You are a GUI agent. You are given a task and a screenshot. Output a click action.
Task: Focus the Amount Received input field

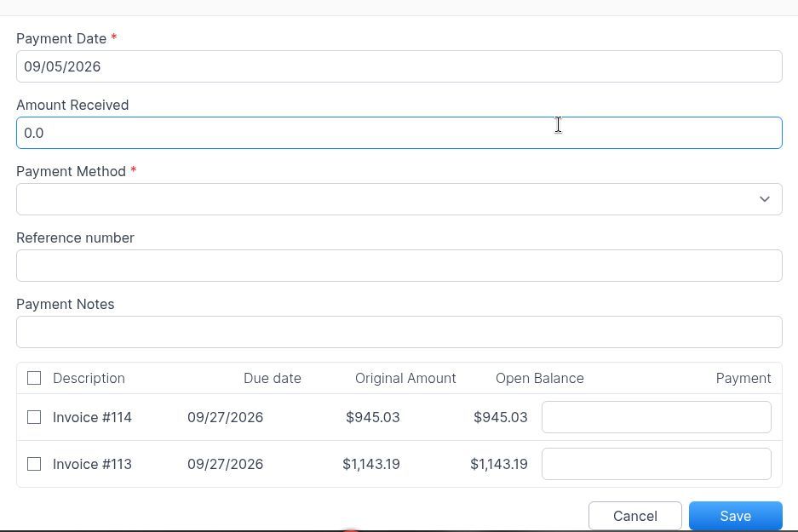[399, 133]
